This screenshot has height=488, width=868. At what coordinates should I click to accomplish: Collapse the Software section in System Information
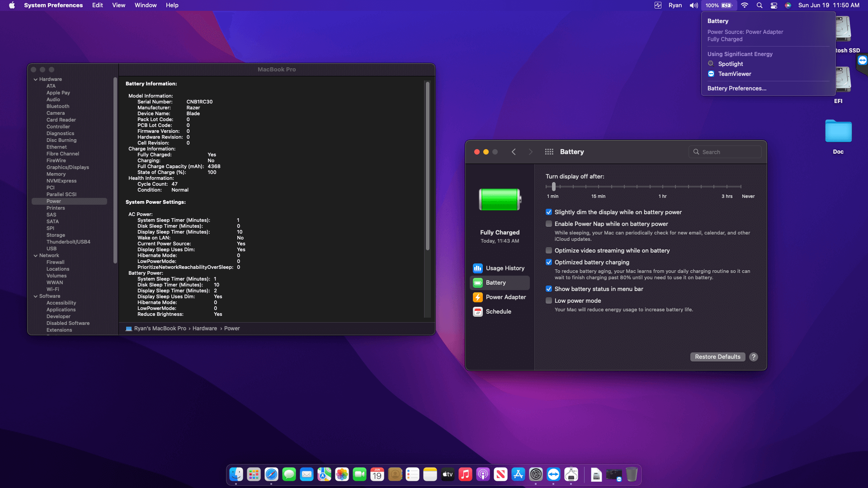pos(36,296)
